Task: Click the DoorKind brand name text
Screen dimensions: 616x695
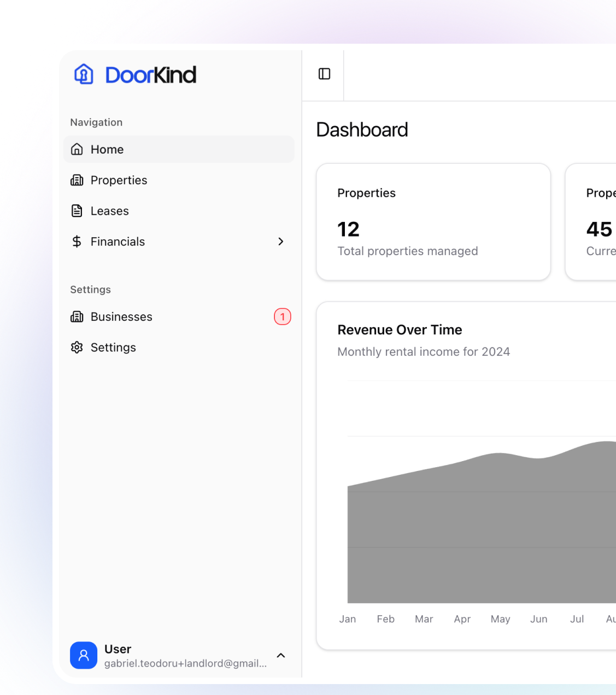Action: (150, 75)
